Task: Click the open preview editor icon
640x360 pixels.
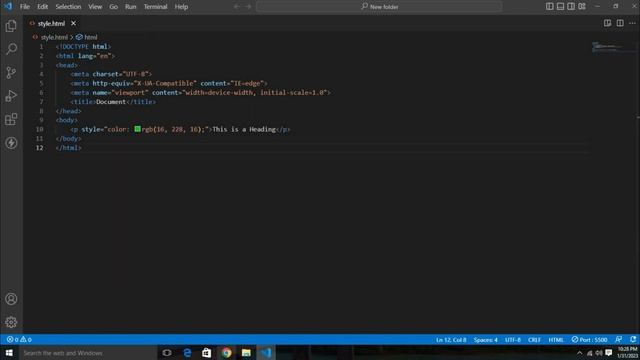Action: [607, 23]
